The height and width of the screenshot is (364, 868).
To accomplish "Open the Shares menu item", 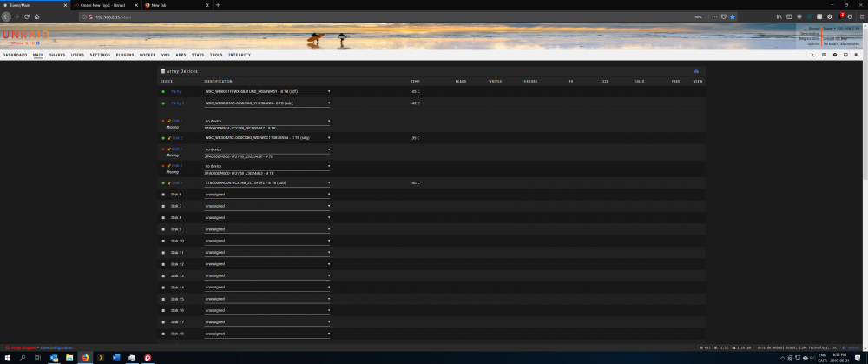I will pos(57,55).
